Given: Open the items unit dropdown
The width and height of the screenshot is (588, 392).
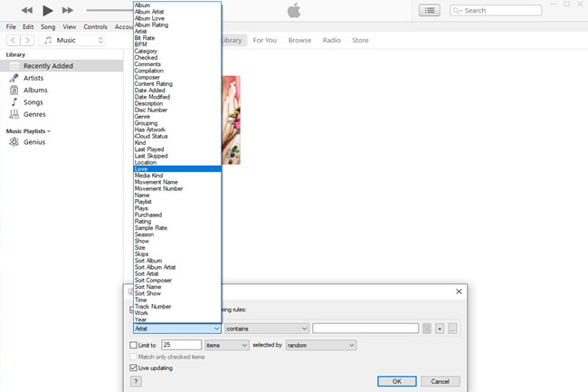Looking at the screenshot, I should (x=226, y=345).
